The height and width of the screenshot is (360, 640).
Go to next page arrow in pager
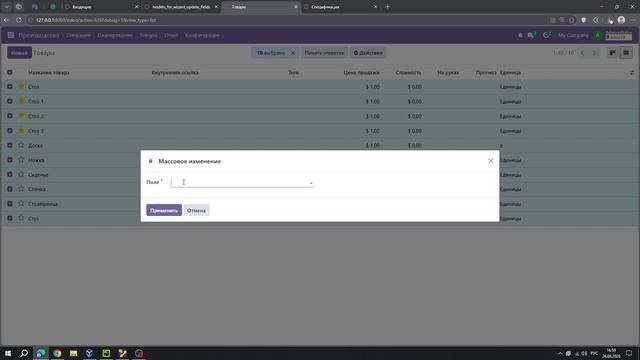pos(594,53)
